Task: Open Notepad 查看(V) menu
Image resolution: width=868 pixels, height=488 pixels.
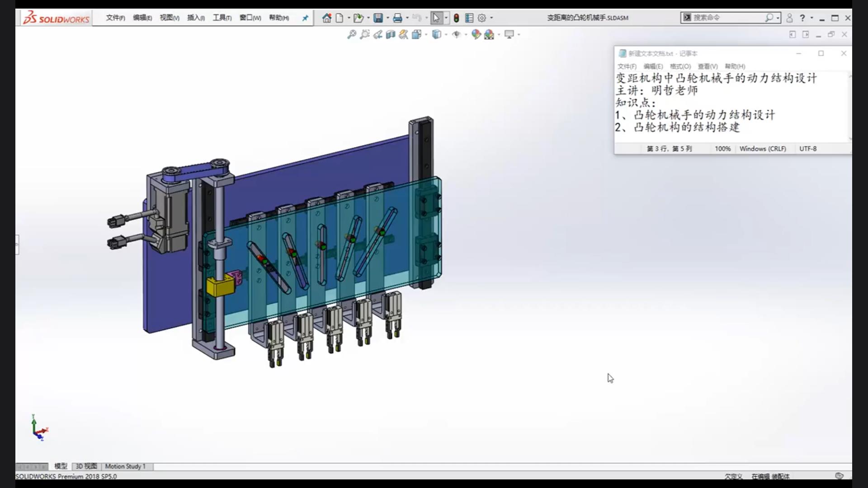Action: pos(708,66)
